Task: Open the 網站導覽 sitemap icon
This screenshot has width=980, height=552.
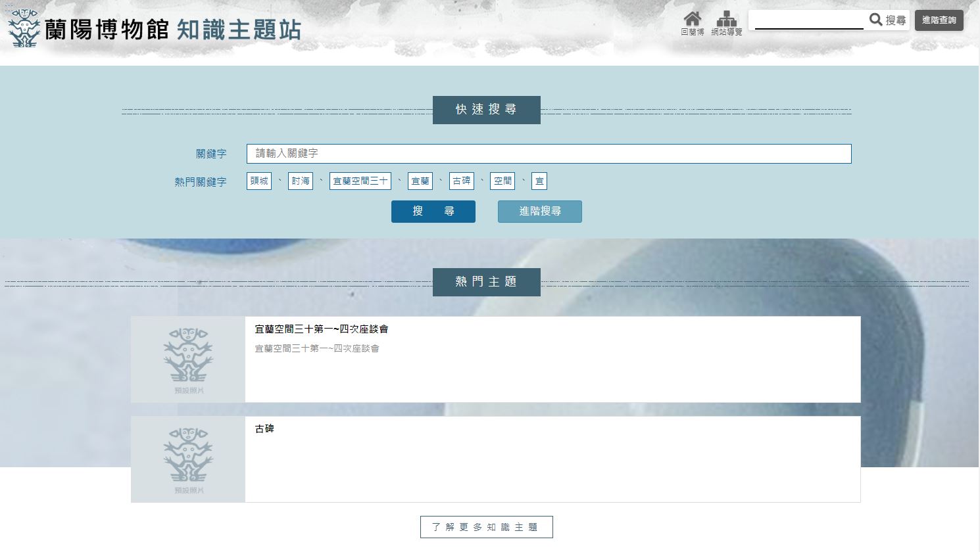Action: click(x=726, y=23)
